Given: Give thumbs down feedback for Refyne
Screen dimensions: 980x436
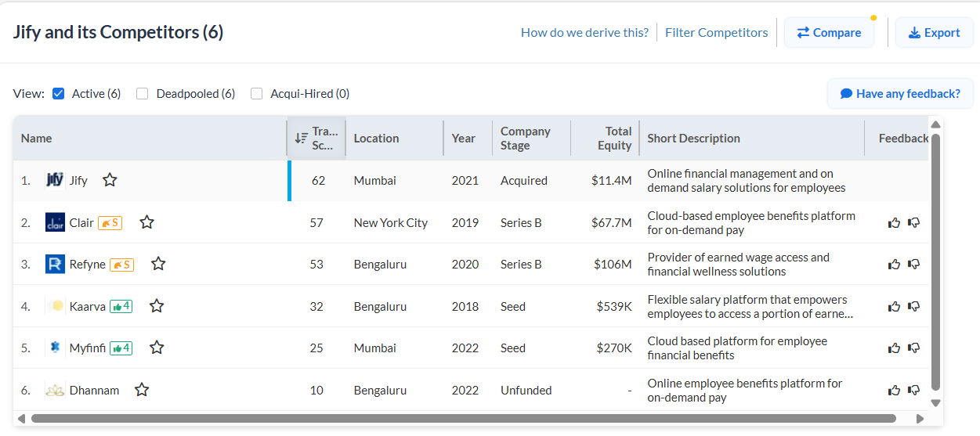Looking at the screenshot, I should [913, 265].
